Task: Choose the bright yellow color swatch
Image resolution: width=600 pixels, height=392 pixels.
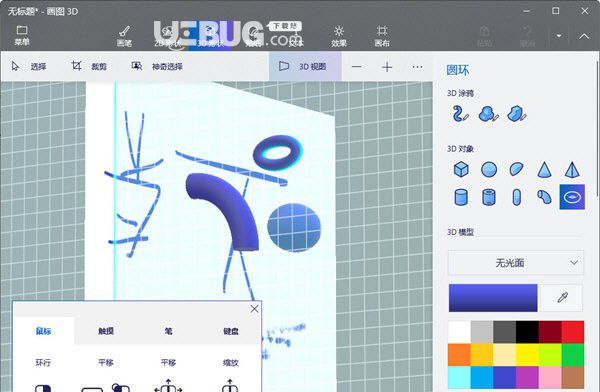Action: point(527,354)
